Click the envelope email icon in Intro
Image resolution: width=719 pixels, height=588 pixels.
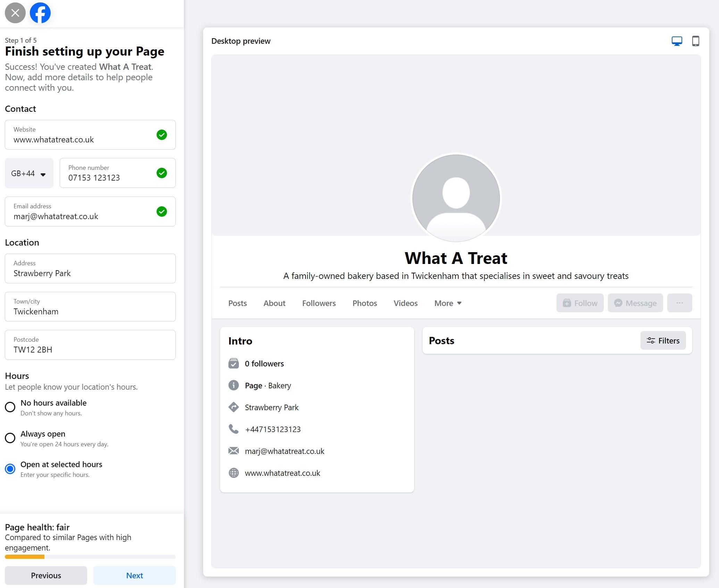tap(234, 451)
